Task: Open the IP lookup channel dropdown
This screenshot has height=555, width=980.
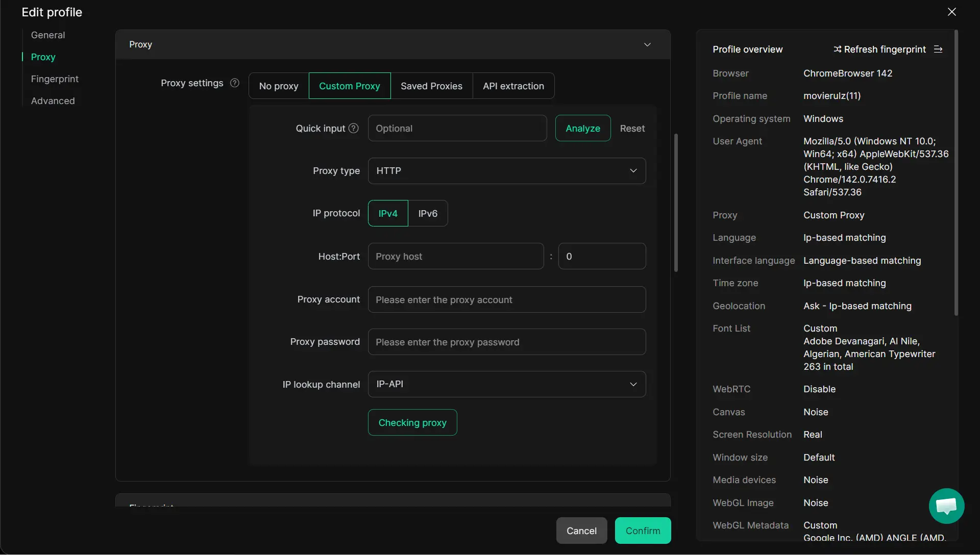Action: pyautogui.click(x=506, y=384)
